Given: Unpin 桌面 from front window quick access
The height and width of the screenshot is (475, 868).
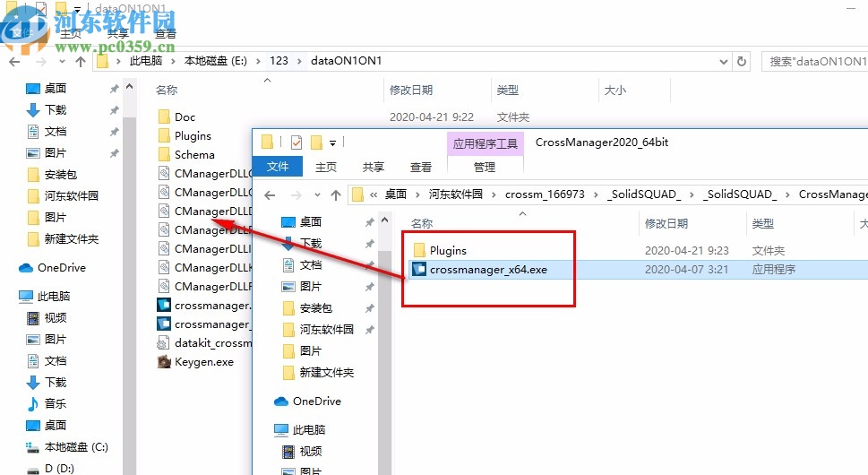Looking at the screenshot, I should [369, 222].
